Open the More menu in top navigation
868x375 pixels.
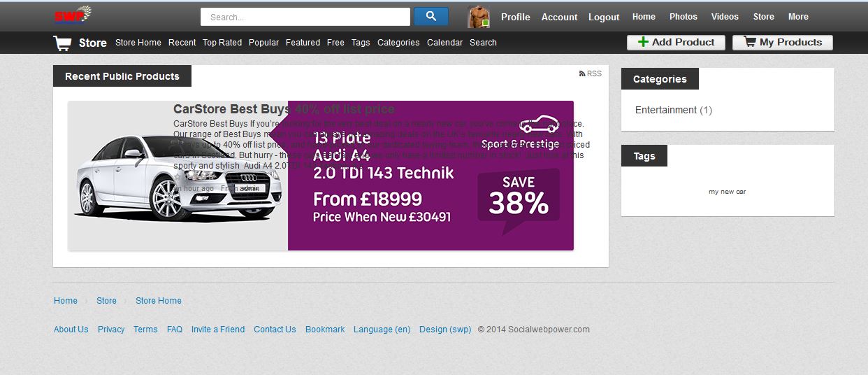798,17
